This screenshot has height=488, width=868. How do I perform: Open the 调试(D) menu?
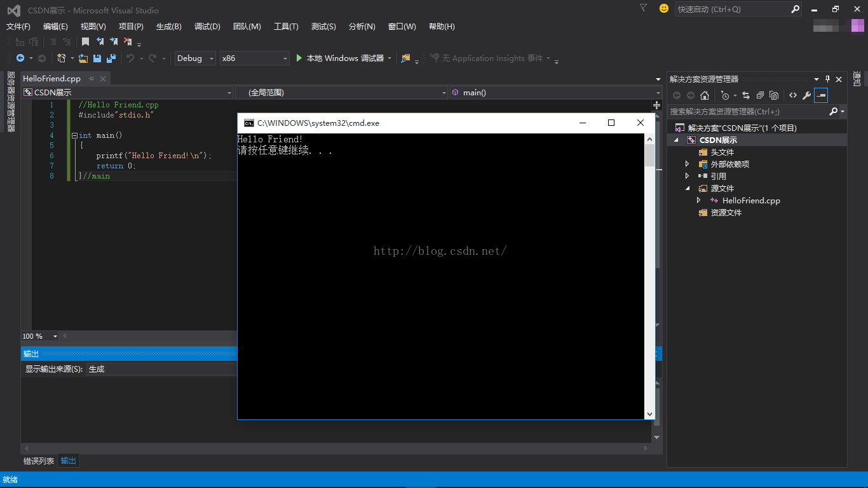207,26
